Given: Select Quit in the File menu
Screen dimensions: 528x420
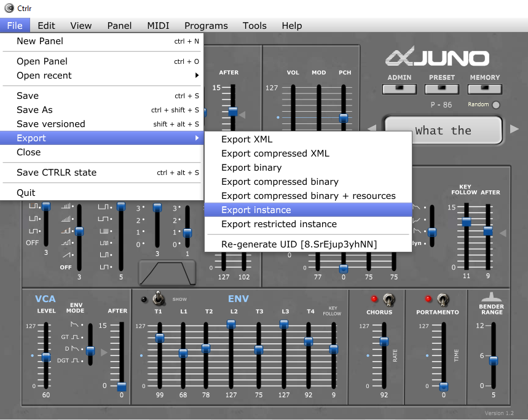Looking at the screenshot, I should click(101, 193).
